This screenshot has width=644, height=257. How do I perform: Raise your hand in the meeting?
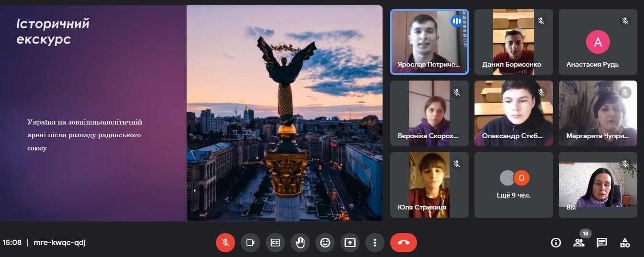(x=300, y=243)
